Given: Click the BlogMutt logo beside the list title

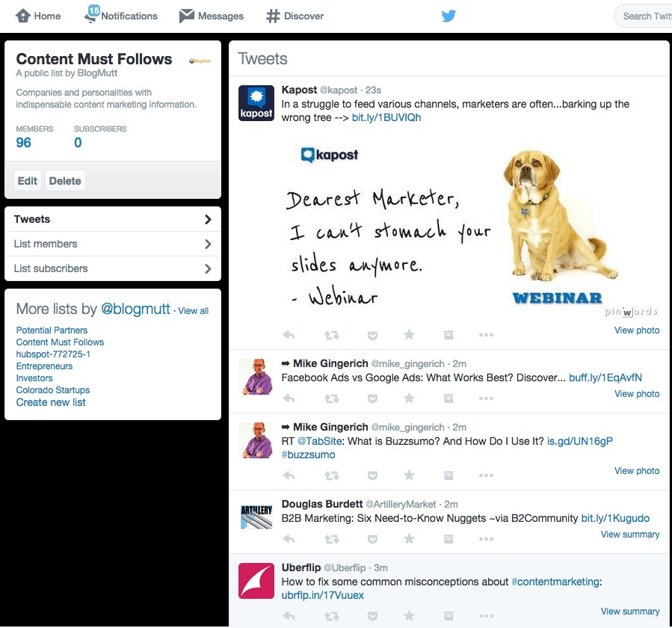Looking at the screenshot, I should tap(200, 61).
